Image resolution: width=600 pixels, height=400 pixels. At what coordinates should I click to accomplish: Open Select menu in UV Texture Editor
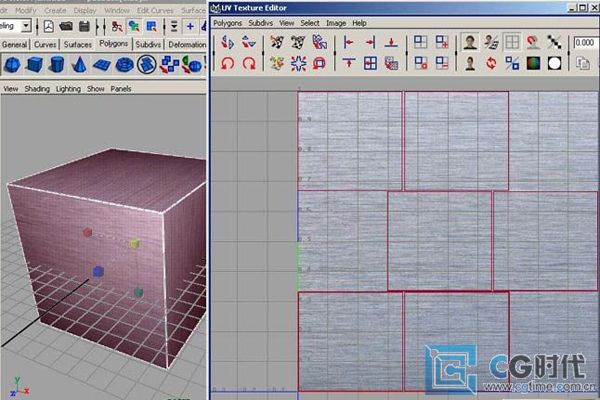pyautogui.click(x=310, y=23)
